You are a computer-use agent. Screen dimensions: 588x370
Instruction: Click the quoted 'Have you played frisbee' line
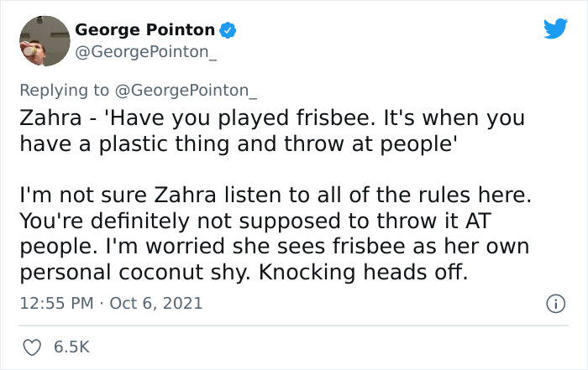[270, 118]
